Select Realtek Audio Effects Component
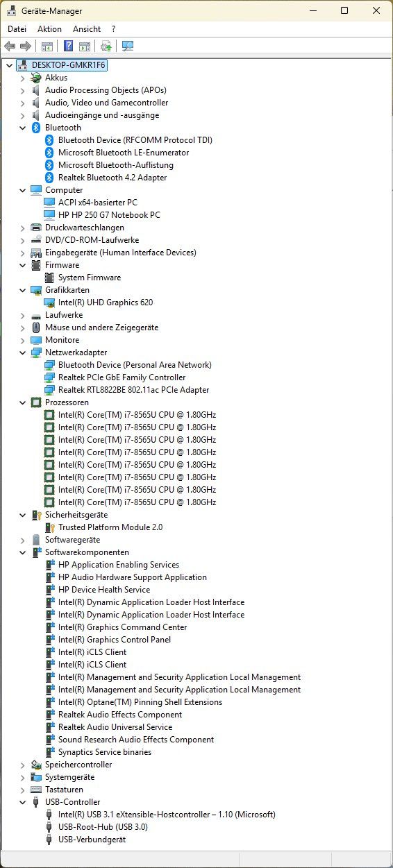 point(120,715)
